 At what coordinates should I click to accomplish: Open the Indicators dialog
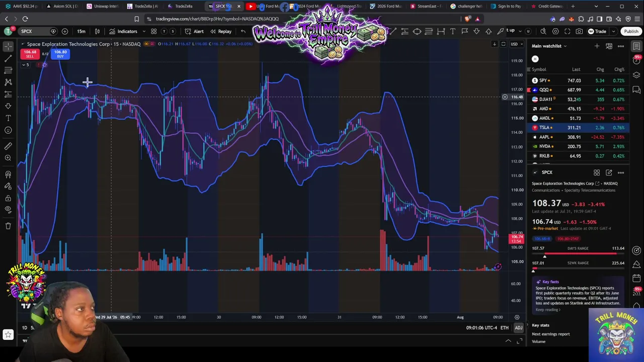pos(123,31)
